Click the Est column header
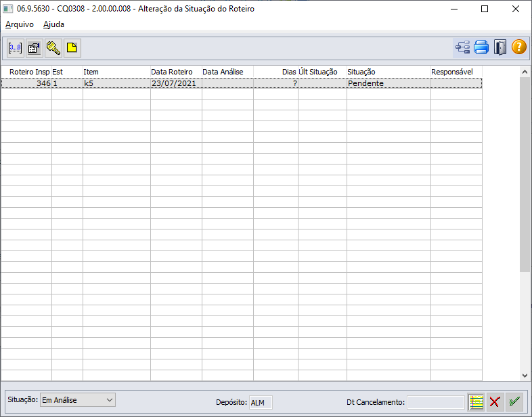532x417 pixels. 67,72
